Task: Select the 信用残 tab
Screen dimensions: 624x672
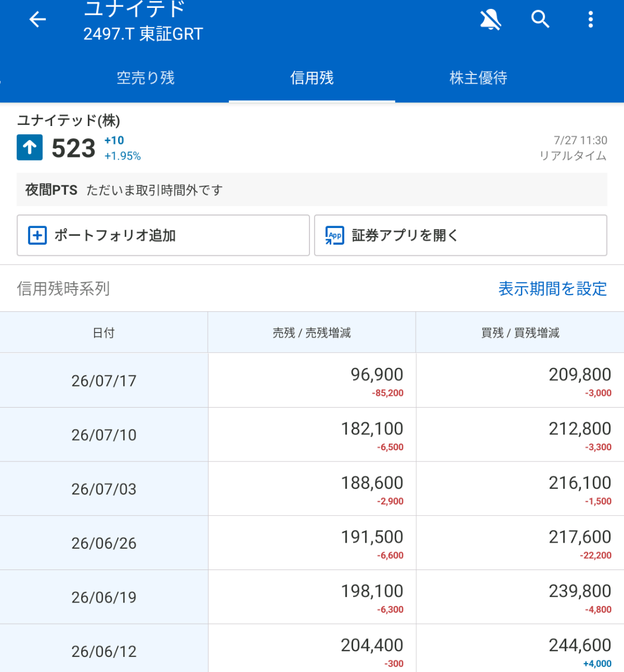Action: click(x=312, y=78)
